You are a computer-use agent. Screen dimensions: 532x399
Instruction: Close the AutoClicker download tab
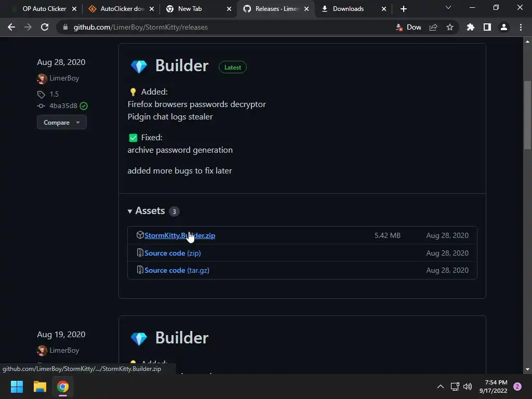(152, 9)
